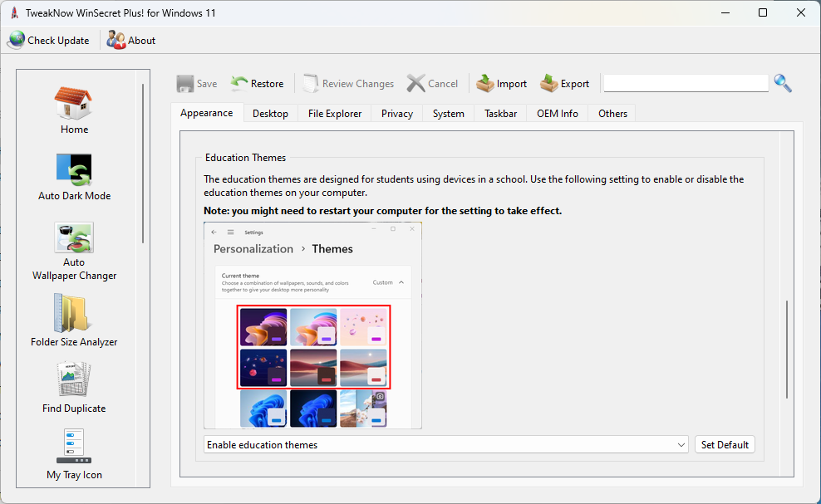821x504 pixels.
Task: Click the Save disk icon
Action: coord(184,84)
